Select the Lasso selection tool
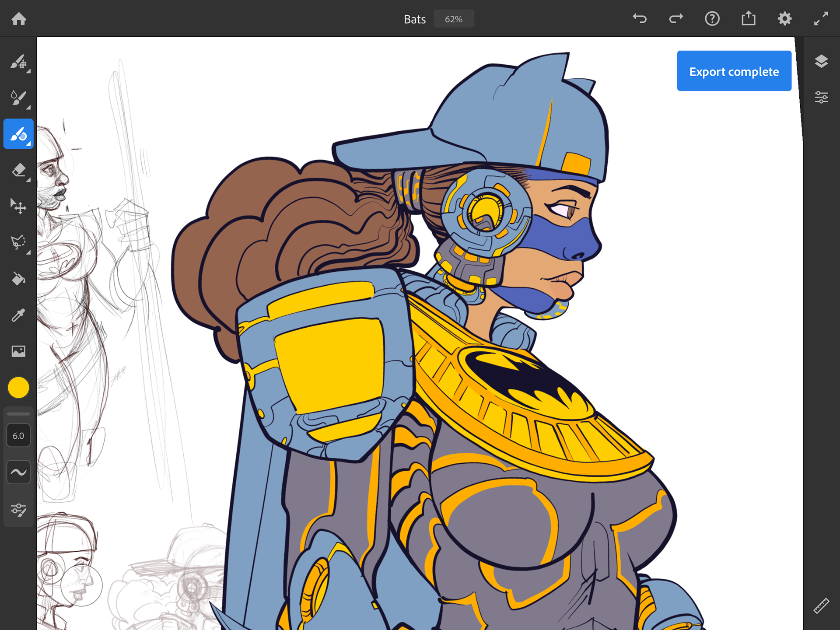This screenshot has height=630, width=840. coord(18,242)
